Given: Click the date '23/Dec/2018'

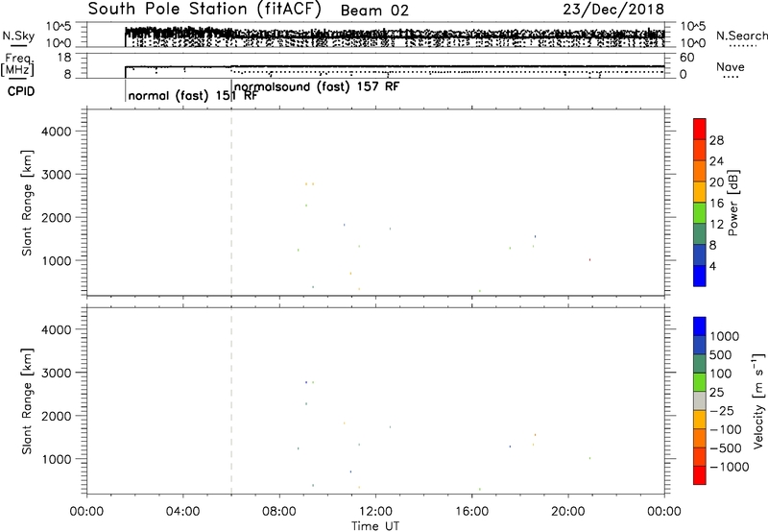Looking at the screenshot, I should 613,10.
